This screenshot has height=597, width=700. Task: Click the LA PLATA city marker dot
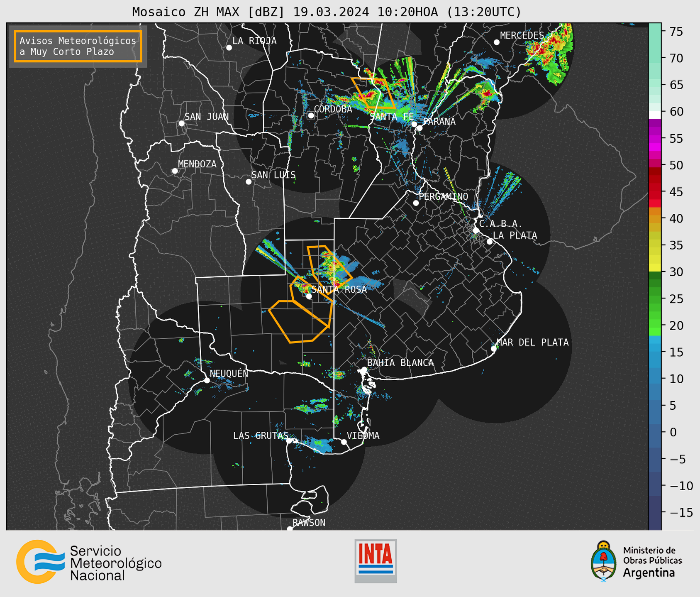tap(490, 242)
